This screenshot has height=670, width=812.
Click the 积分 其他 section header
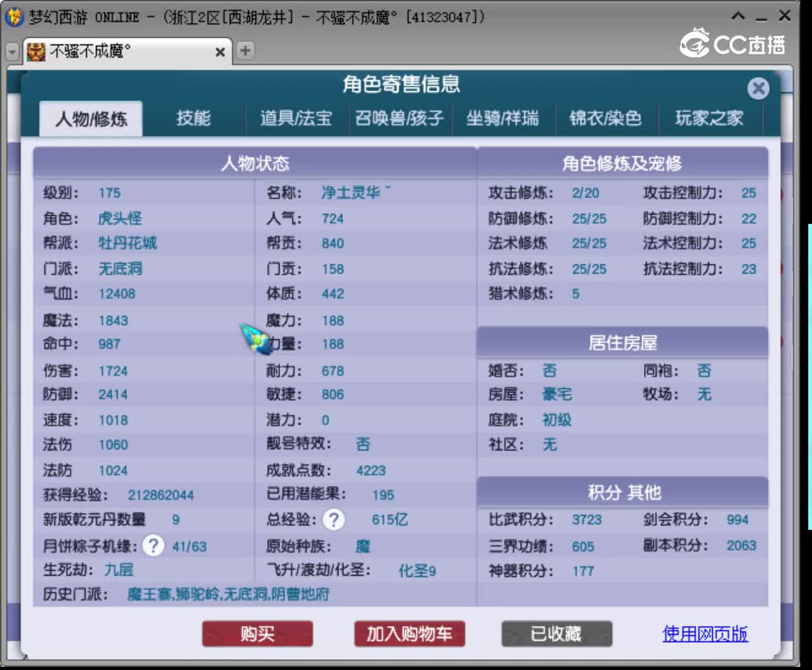click(624, 493)
